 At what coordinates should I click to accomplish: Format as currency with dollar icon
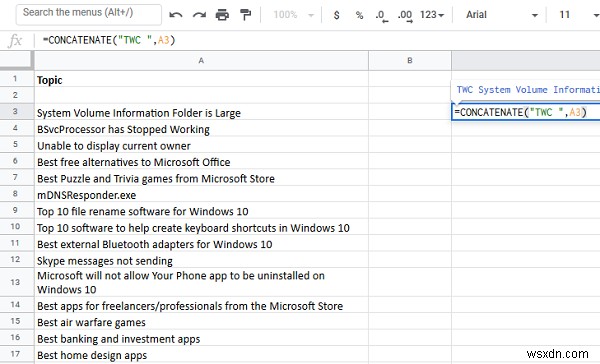tap(336, 15)
